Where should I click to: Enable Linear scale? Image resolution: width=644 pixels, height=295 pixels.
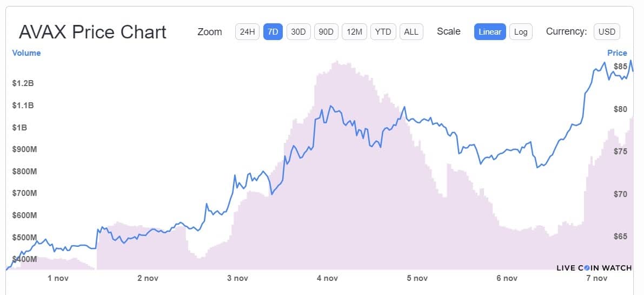pos(490,31)
